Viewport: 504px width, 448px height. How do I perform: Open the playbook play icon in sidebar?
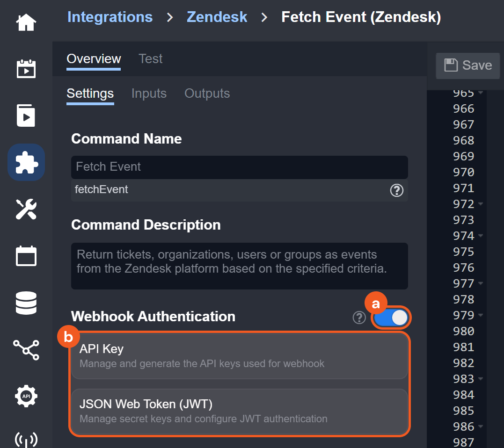pyautogui.click(x=26, y=116)
